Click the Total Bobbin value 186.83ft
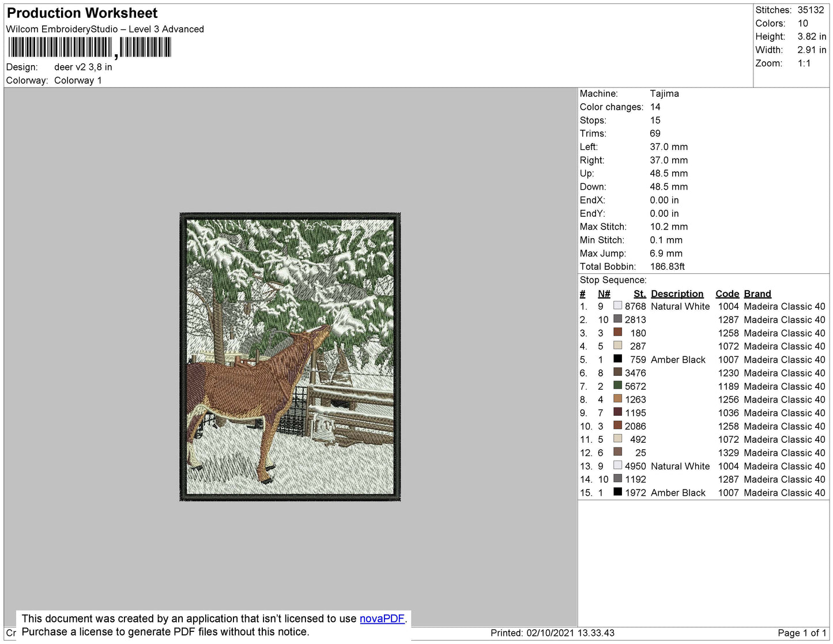This screenshot has width=833, height=644. coord(667,267)
